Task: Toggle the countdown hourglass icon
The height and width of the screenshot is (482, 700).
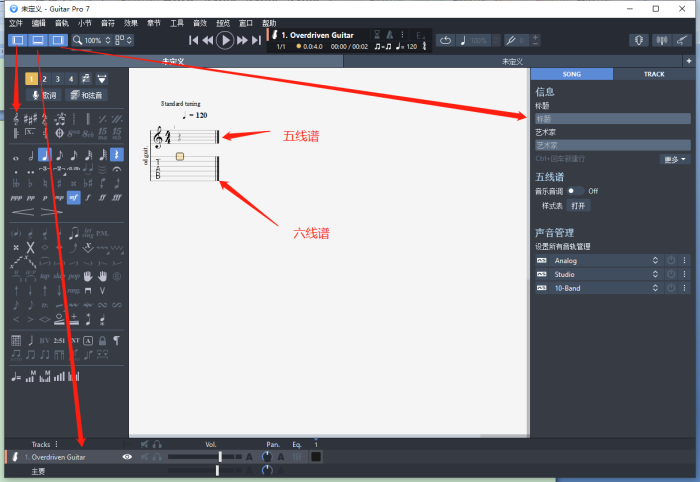Action: [377, 34]
